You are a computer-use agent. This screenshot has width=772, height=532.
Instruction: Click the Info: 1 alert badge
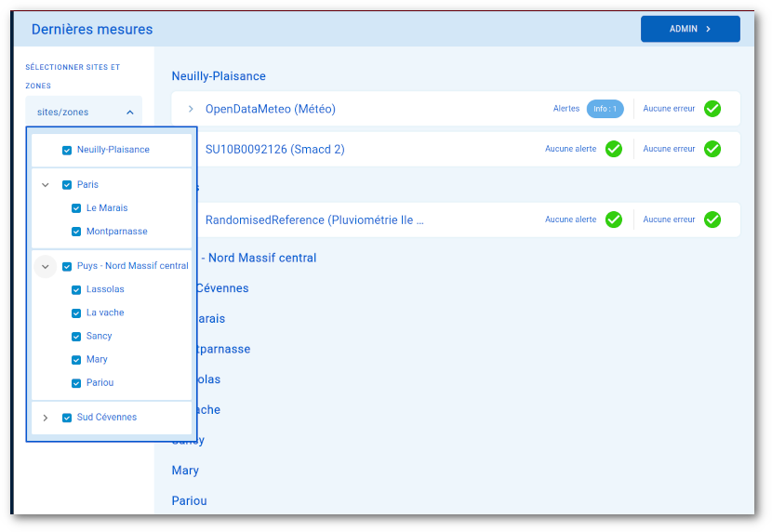605,109
